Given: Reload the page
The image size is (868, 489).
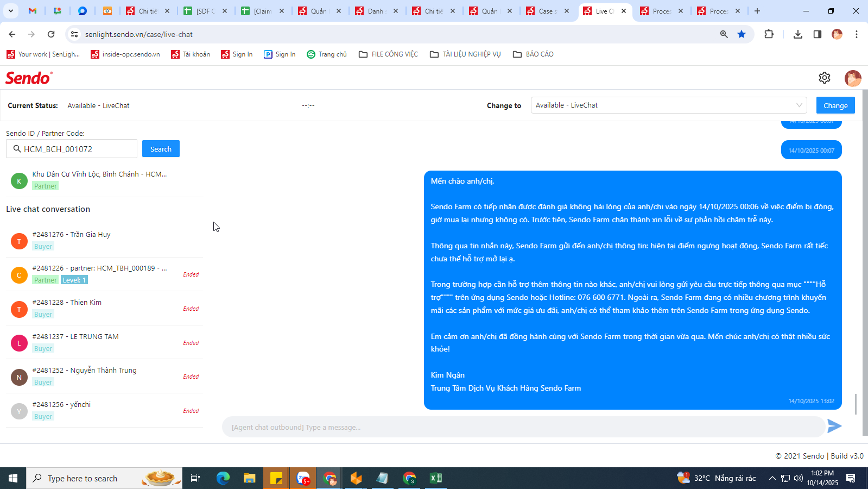Looking at the screenshot, I should (x=51, y=34).
